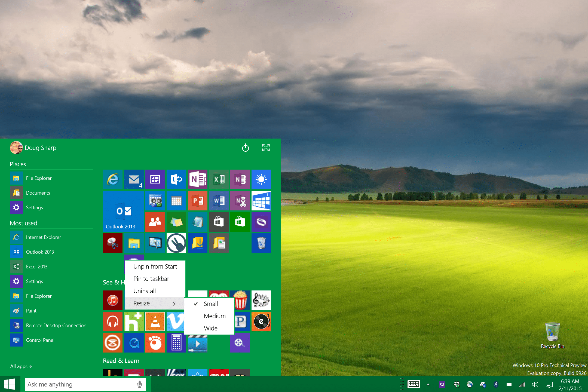The width and height of the screenshot is (588, 392).
Task: Open the Outlook 2013 wide tile
Action: [123, 211]
